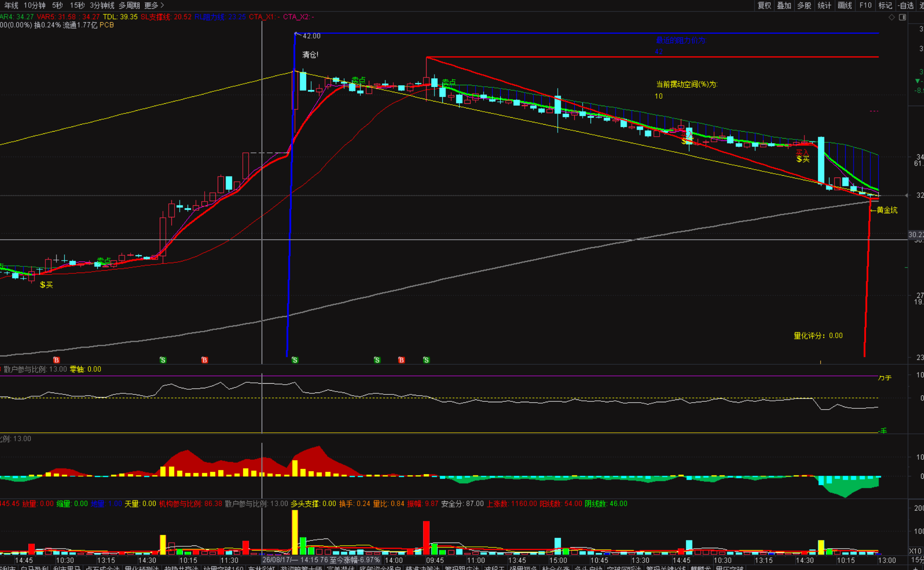The width and height of the screenshot is (924, 570).
Task: Click the 振幅: 9.87 value
Action: pos(423,504)
